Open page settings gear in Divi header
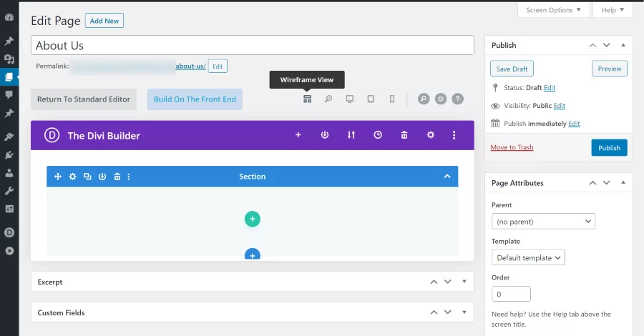 point(431,135)
